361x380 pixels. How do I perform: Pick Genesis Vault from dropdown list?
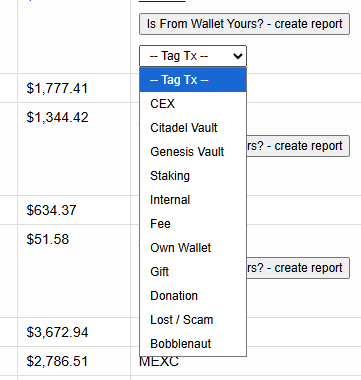pos(193,152)
